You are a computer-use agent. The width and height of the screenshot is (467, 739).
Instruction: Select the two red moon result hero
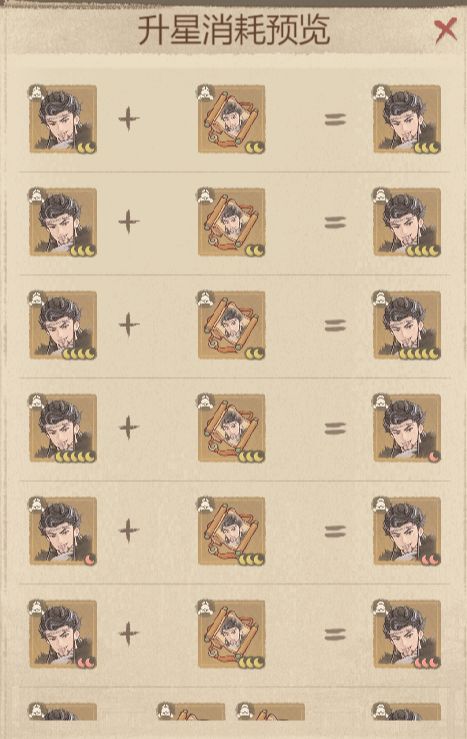[406, 531]
